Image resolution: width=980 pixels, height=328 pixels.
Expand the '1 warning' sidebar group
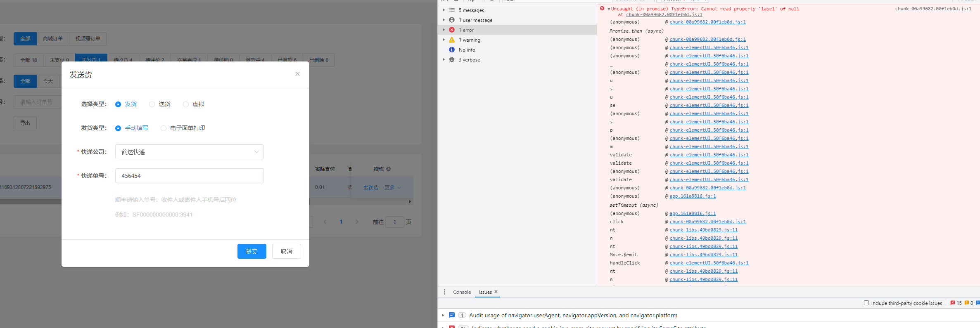coord(444,40)
